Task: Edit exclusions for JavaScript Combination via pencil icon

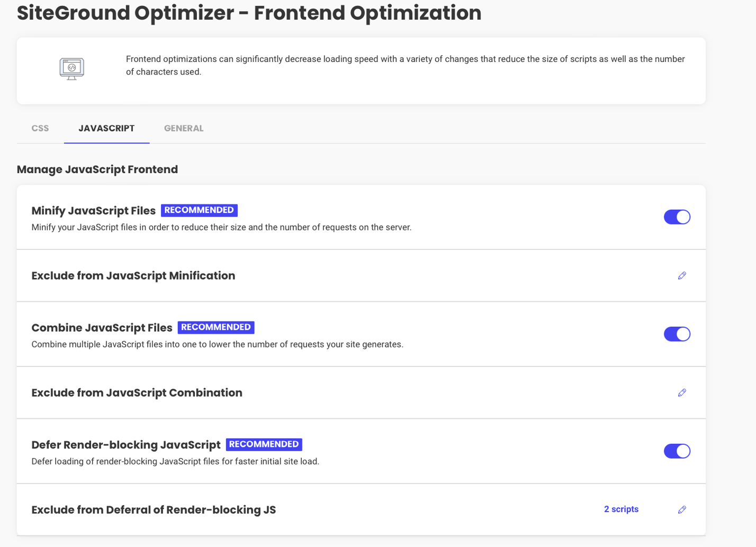Action: 682,392
